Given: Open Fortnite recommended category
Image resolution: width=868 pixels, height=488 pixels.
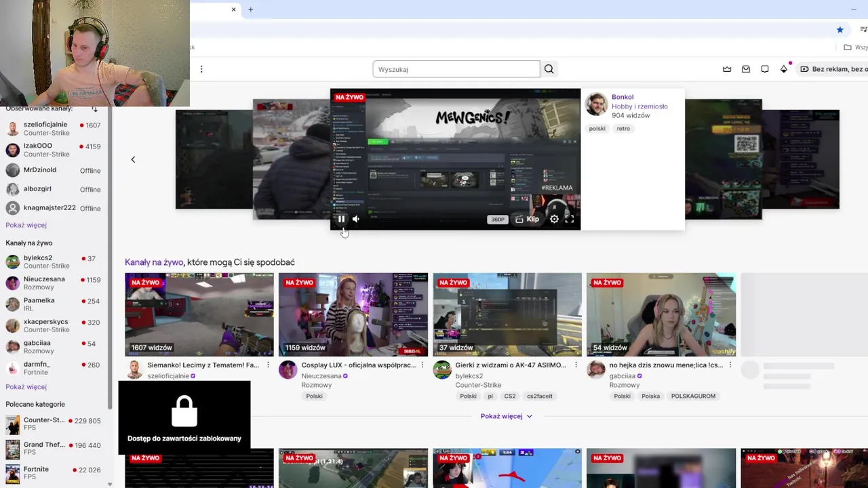Looking at the screenshot, I should tap(54, 472).
